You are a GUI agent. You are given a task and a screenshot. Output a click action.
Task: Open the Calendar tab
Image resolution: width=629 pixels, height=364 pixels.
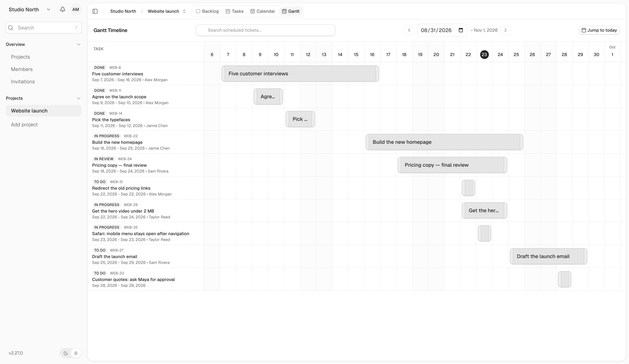click(x=263, y=11)
